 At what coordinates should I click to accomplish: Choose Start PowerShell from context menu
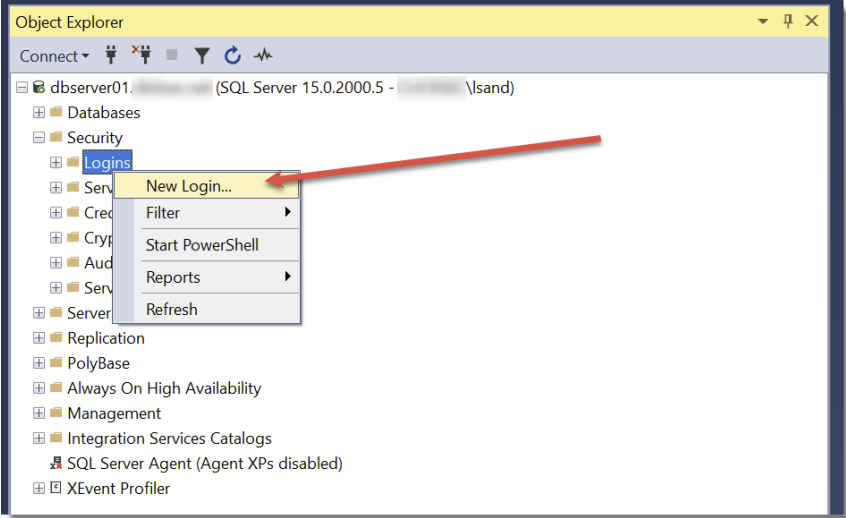[x=207, y=245]
